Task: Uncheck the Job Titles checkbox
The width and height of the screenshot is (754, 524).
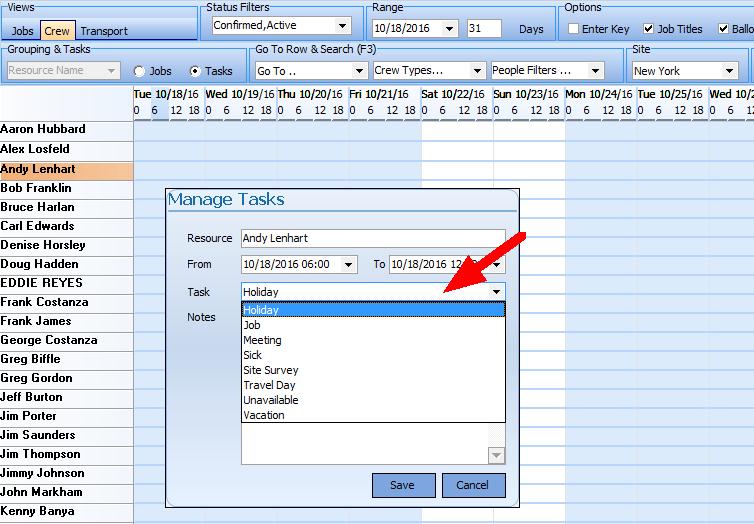Action: pos(649,29)
